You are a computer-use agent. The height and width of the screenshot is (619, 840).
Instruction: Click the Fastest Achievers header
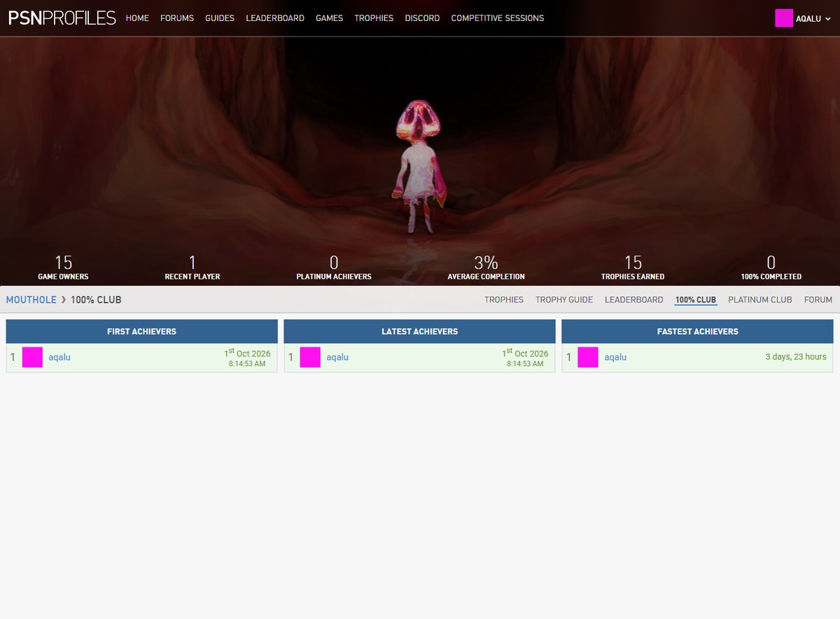[x=697, y=331]
